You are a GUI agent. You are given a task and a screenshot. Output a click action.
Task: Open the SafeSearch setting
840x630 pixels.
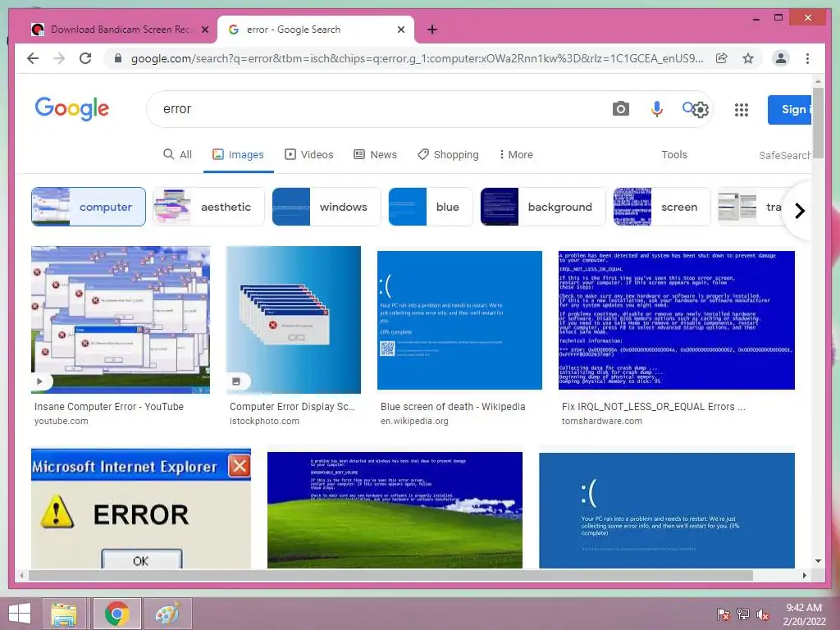(x=785, y=155)
